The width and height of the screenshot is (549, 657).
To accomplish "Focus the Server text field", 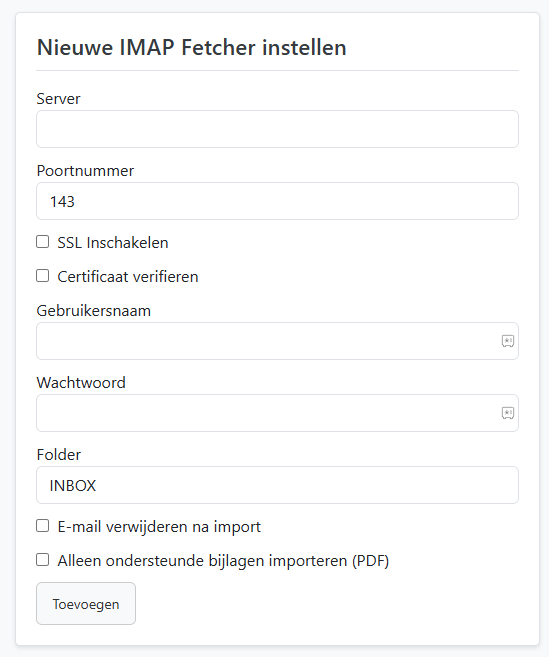I will [277, 129].
